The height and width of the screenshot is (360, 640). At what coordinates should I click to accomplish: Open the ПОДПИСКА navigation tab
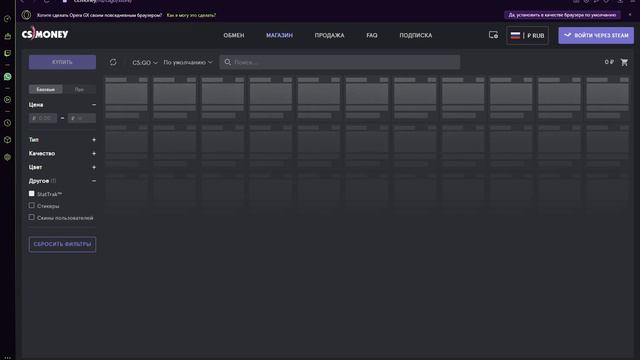pyautogui.click(x=416, y=36)
